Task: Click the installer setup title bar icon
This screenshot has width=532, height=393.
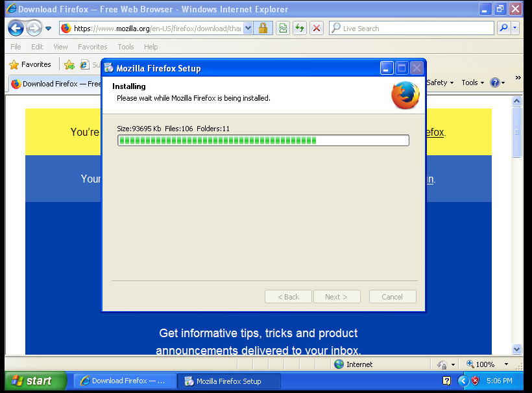Action: click(108, 68)
